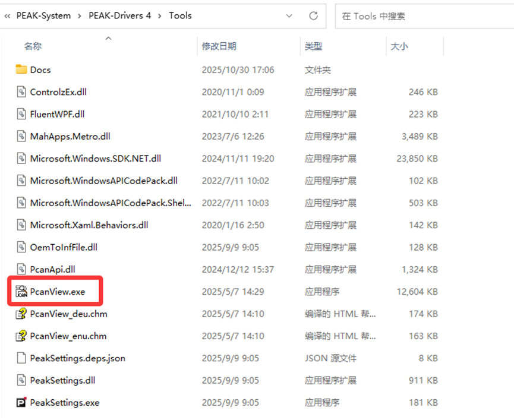Select the Microsoft.WindowsAPICodePack.dll file icon
514x420 pixels.
click(21, 181)
